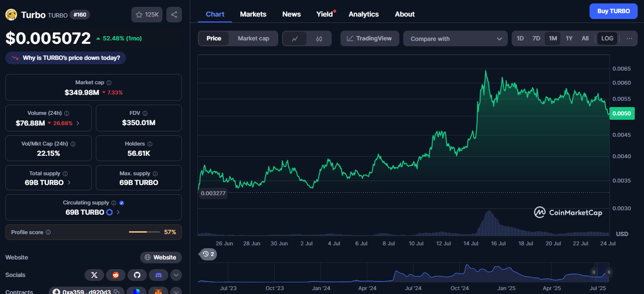Expand more Socials links chevron
Viewport: 644px width, 294px height.
pos(176,275)
